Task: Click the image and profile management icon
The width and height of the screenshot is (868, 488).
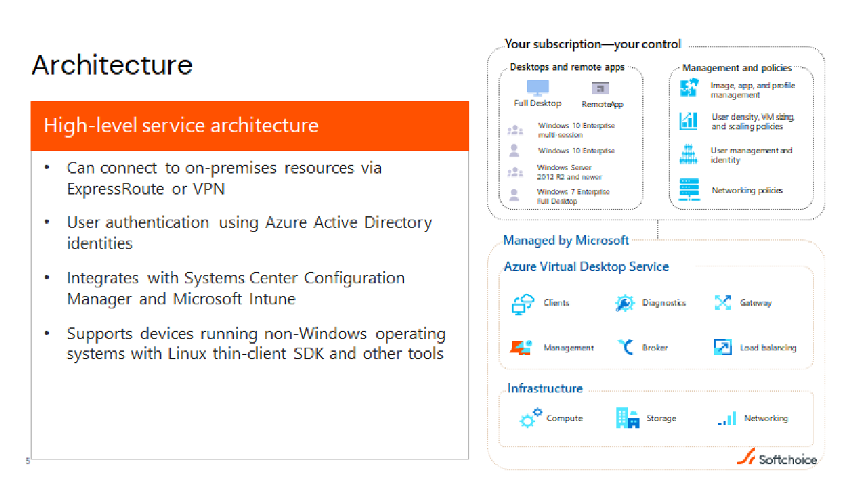Action: 689,89
